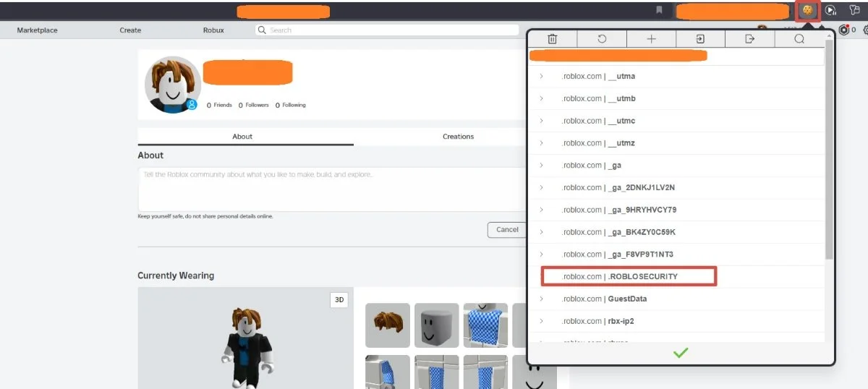Click the bookmark icon in address bar

[x=659, y=10]
